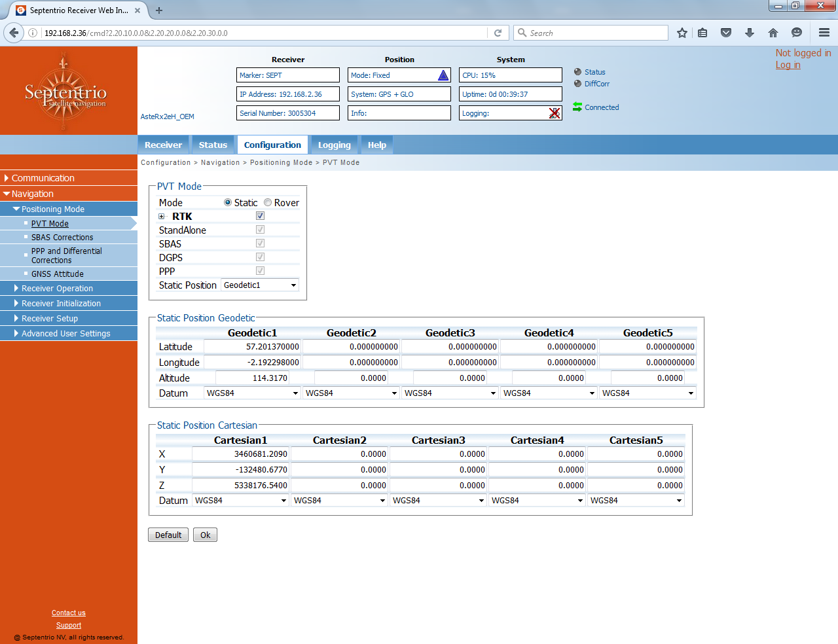Click the browser back arrow button
The height and width of the screenshot is (644, 838).
tap(14, 33)
